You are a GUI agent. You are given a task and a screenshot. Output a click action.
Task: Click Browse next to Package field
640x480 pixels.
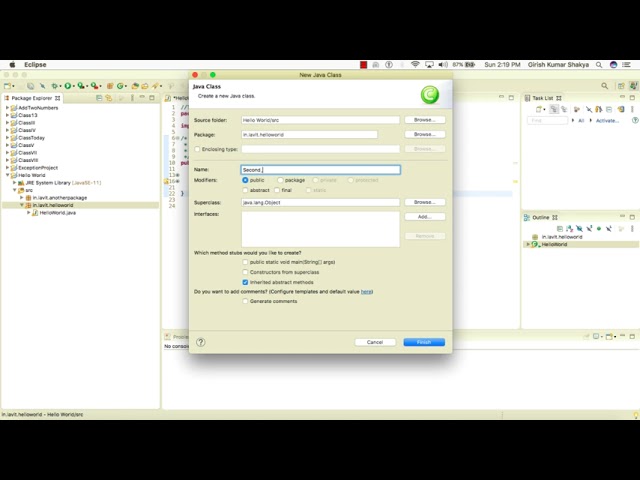[x=425, y=134]
